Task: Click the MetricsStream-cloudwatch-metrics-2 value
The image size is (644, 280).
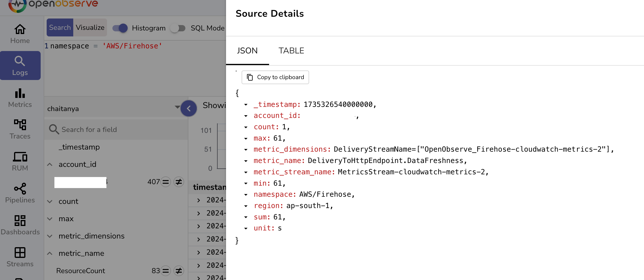Action: click(x=411, y=172)
